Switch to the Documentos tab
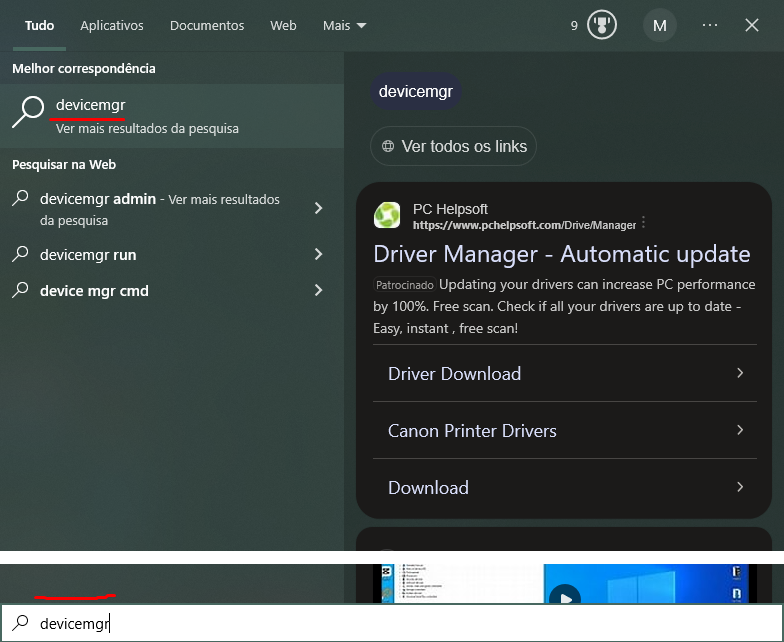Viewport: 784px width, 642px height. 207,26
